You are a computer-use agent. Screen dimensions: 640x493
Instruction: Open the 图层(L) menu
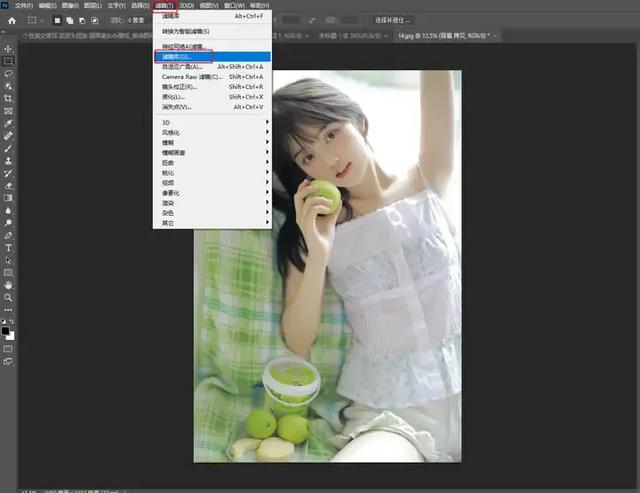(93, 6)
